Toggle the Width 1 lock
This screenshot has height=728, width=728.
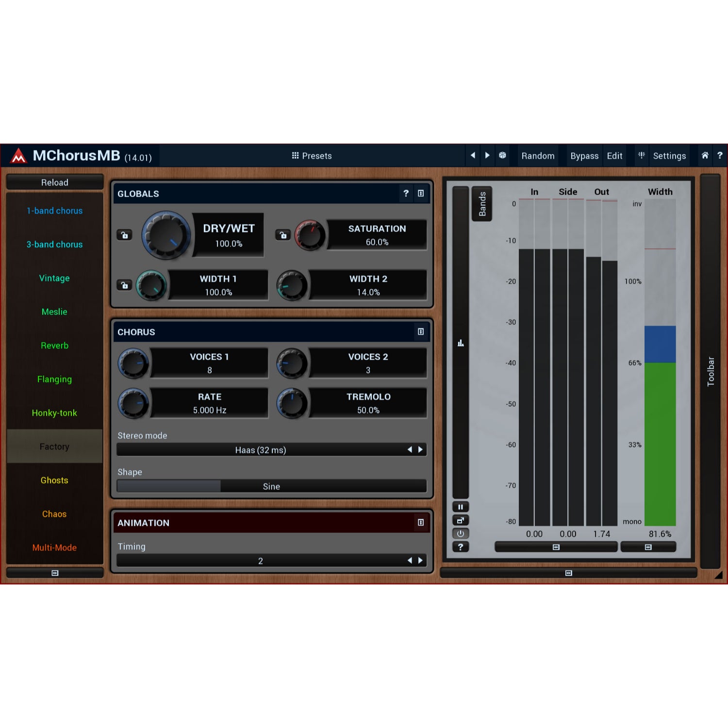point(124,285)
